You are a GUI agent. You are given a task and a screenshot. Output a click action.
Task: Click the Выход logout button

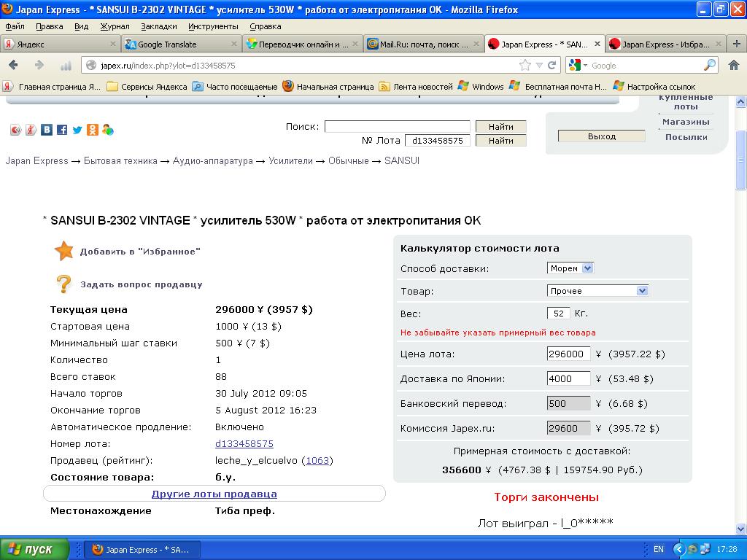(601, 136)
